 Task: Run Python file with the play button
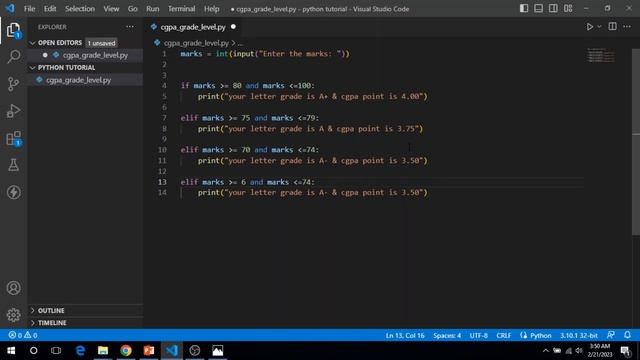[589, 27]
